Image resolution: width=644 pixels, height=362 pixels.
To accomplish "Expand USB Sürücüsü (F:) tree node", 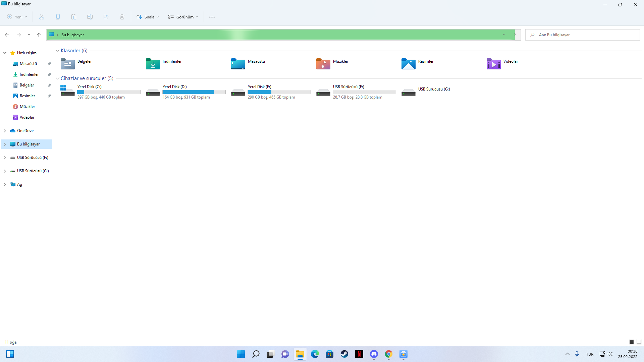I will (x=5, y=158).
